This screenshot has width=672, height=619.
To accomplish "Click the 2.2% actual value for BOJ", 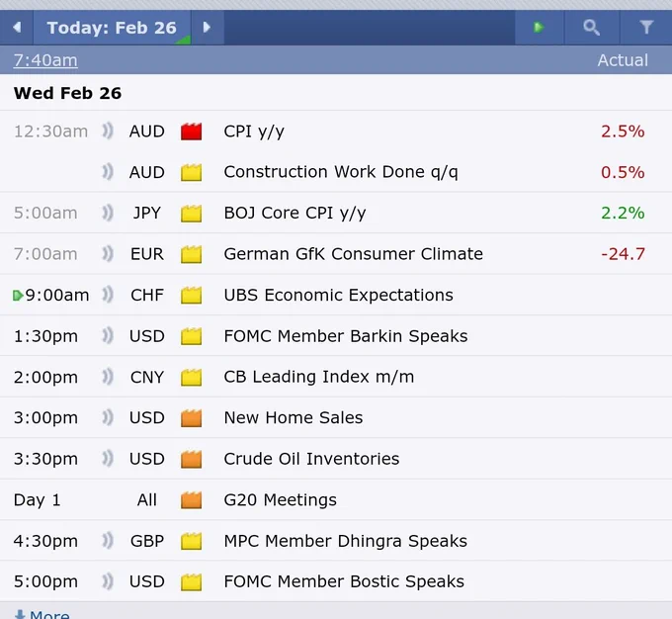I will [x=623, y=213].
